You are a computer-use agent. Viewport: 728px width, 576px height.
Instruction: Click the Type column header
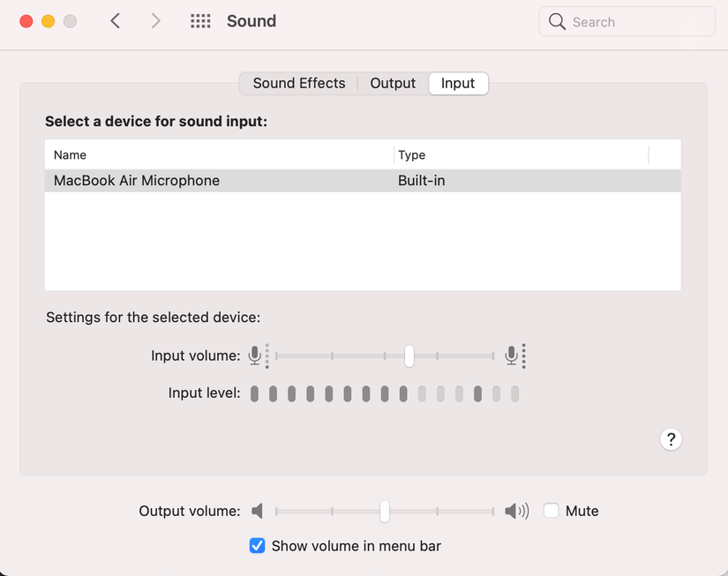[x=411, y=154]
